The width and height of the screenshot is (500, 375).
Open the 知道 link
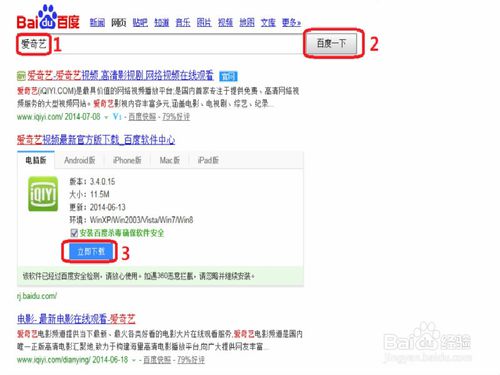(161, 23)
